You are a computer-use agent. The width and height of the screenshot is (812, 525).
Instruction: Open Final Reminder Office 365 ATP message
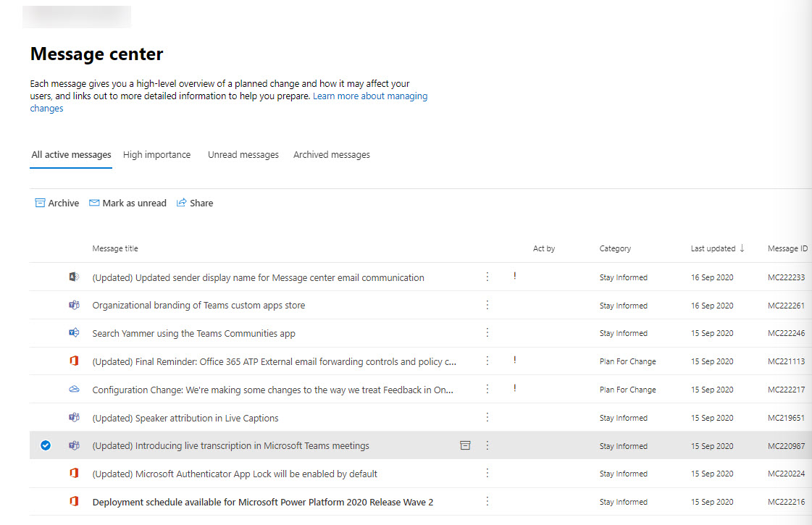tap(274, 361)
